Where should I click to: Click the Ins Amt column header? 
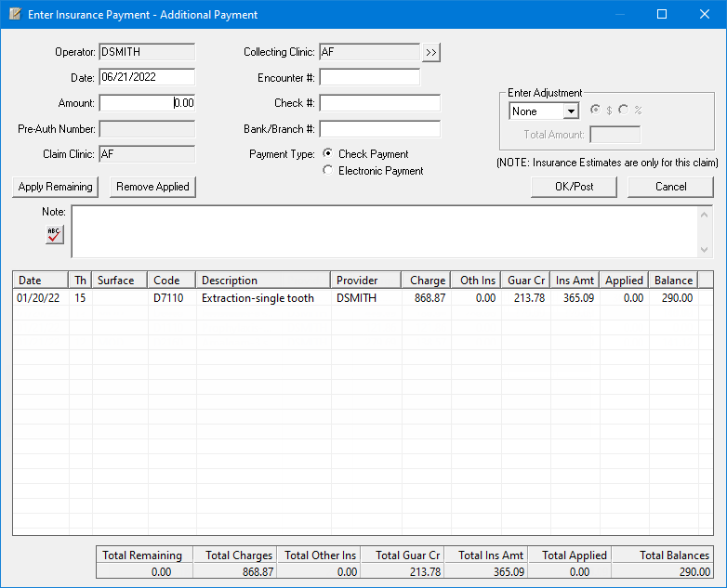click(x=575, y=281)
